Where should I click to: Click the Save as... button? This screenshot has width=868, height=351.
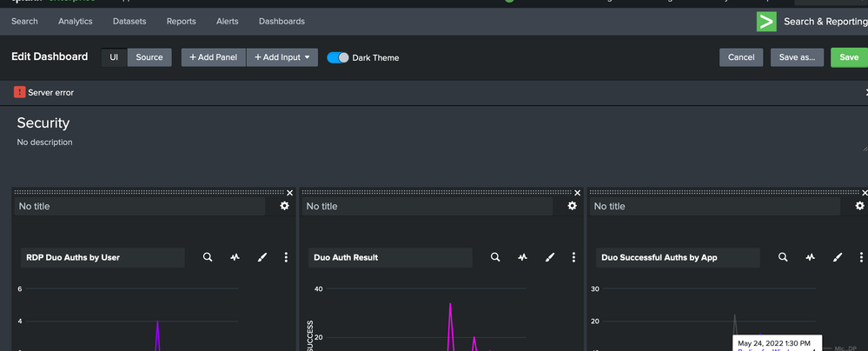pyautogui.click(x=797, y=57)
